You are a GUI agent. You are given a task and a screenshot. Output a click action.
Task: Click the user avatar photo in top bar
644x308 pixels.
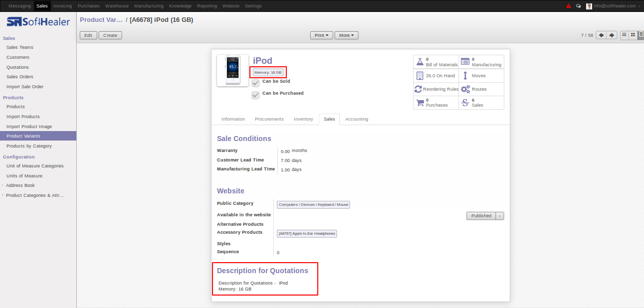589,6
